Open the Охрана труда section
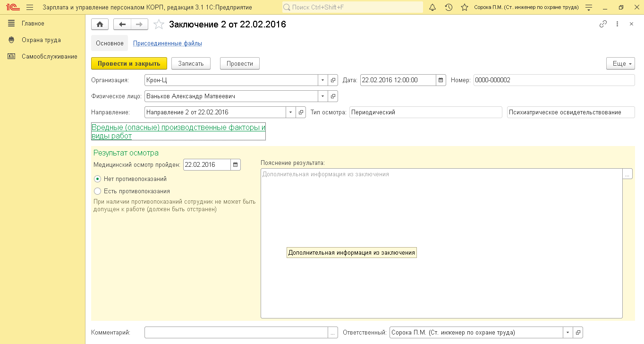 pos(41,40)
